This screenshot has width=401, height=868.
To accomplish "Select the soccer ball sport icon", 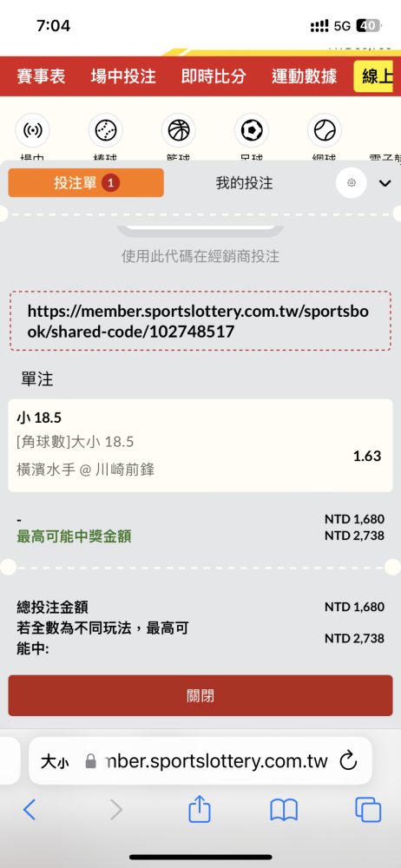I will [x=252, y=130].
